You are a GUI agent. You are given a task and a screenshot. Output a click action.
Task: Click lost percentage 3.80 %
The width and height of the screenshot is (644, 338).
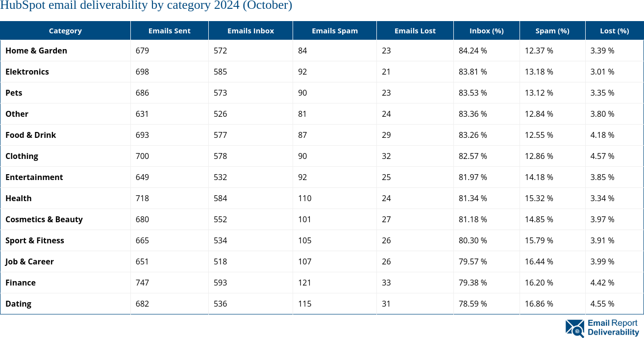click(602, 114)
